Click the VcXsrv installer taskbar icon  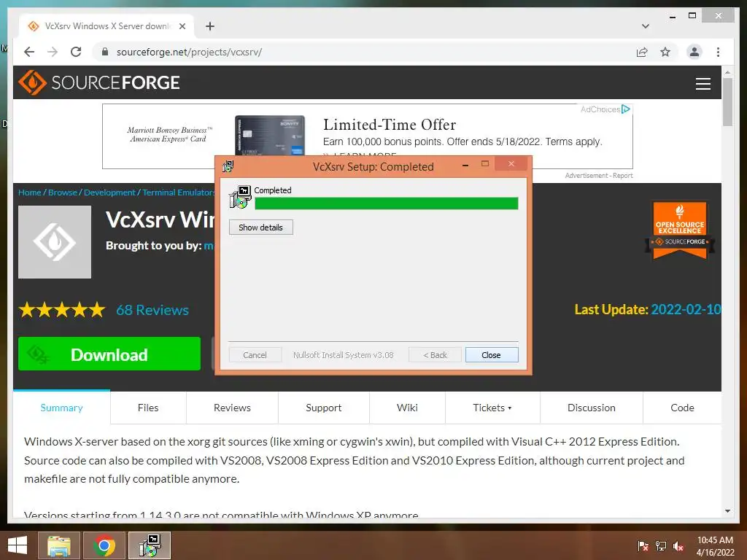click(150, 545)
